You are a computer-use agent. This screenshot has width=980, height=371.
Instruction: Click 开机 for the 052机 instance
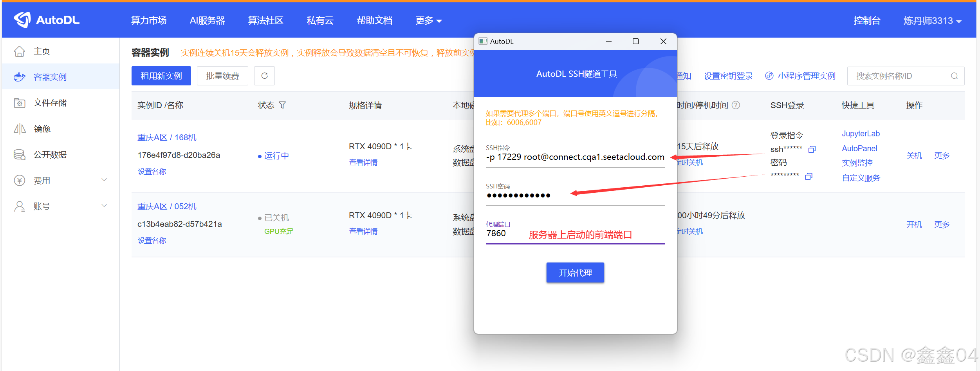point(914,224)
